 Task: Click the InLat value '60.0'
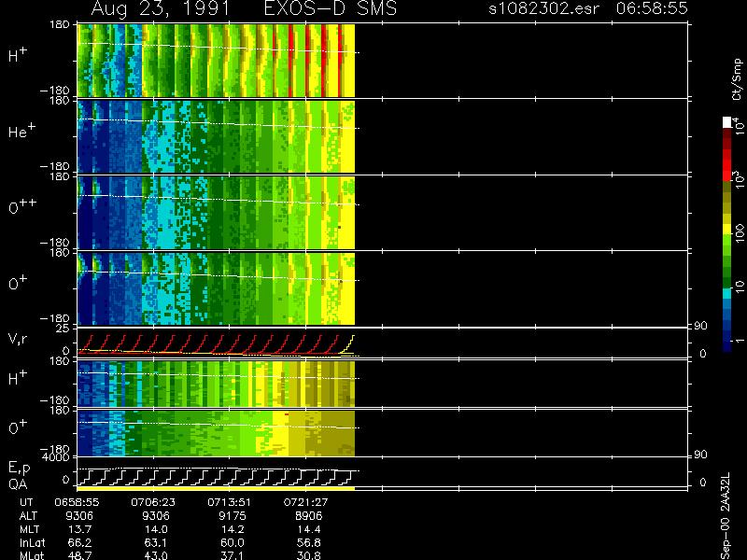233,543
